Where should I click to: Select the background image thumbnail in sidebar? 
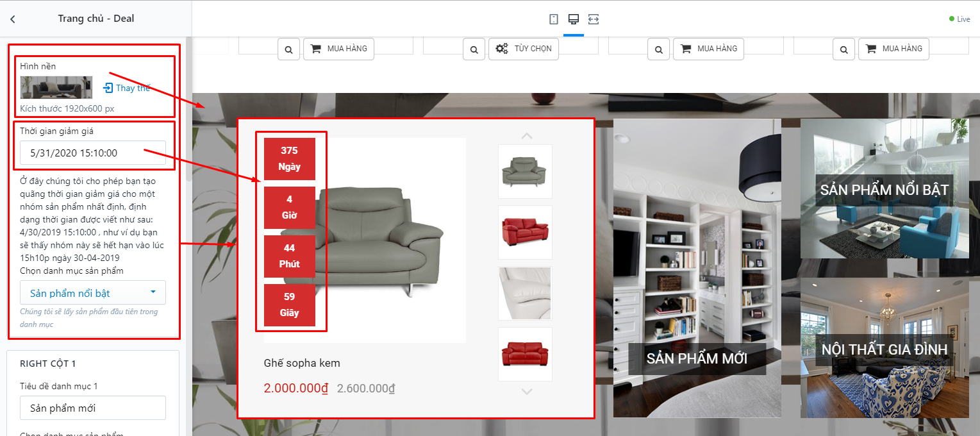coord(56,87)
